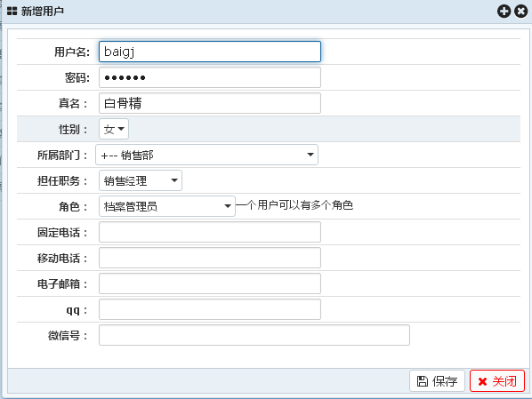Click the 关闭 close button
Screen dimensions: 532x399
pyautogui.click(x=497, y=381)
